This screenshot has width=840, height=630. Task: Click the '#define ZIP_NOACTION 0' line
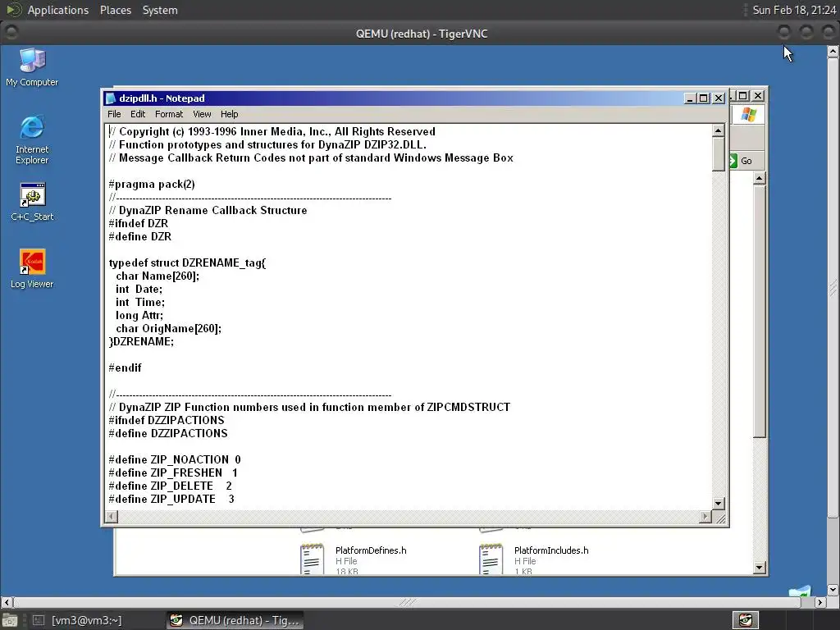pos(175,459)
